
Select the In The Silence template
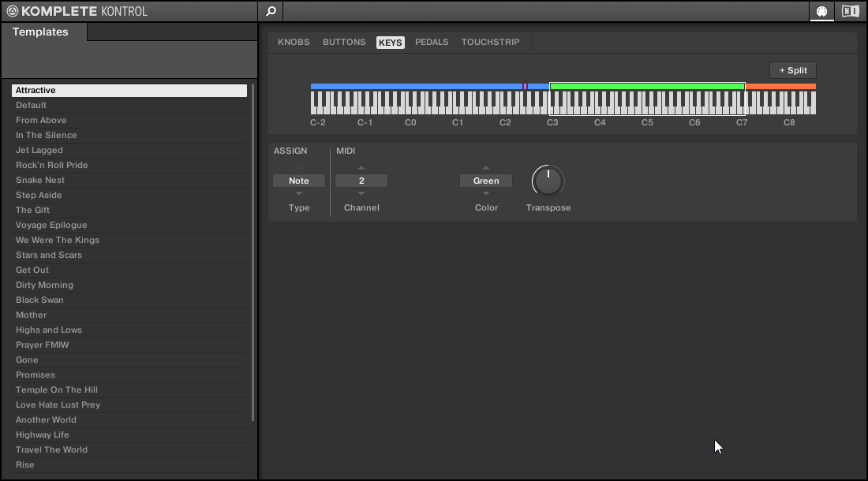click(x=129, y=135)
